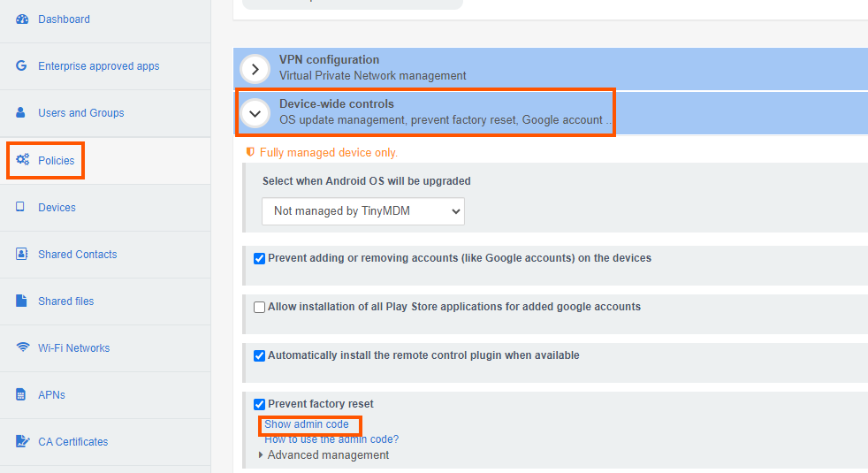This screenshot has height=473, width=868.
Task: Expand Advanced management disclosure triangle
Action: 261,455
